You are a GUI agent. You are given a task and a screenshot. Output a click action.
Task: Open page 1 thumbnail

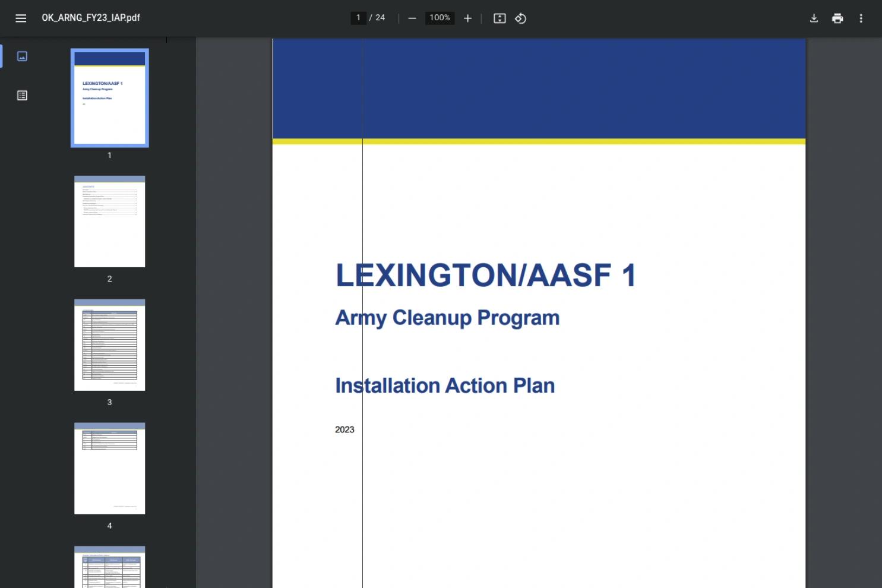(110, 98)
